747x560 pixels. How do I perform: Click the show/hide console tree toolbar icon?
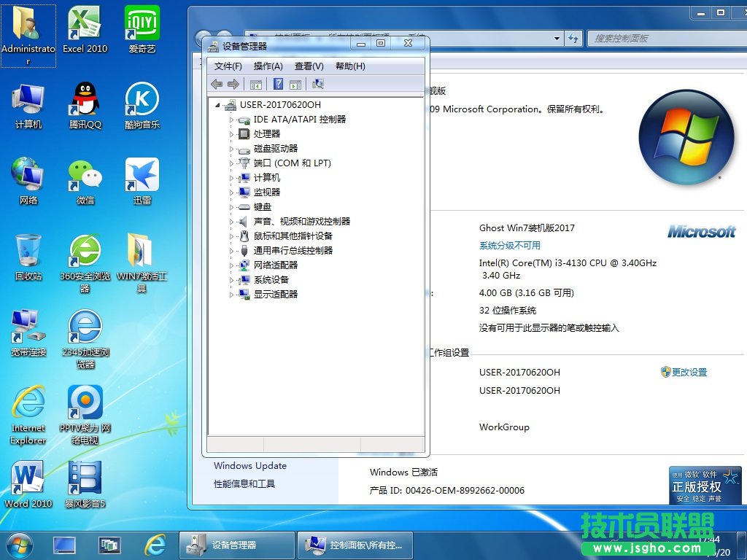[x=256, y=85]
